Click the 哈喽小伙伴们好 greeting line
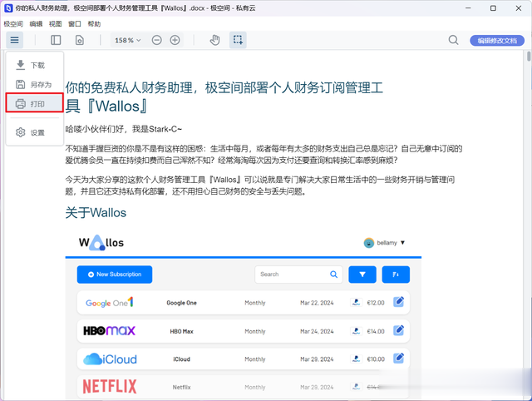Viewport: 532px width, 401px height. pyautogui.click(x=124, y=129)
